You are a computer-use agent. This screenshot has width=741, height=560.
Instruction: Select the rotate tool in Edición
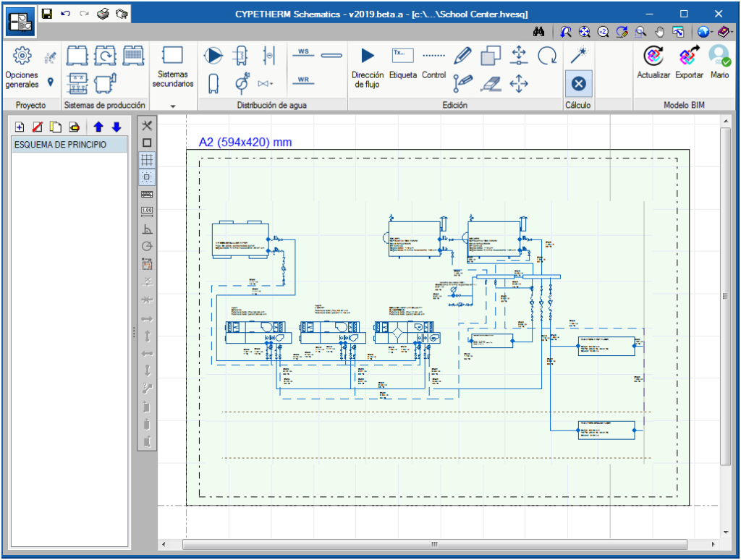coord(547,55)
